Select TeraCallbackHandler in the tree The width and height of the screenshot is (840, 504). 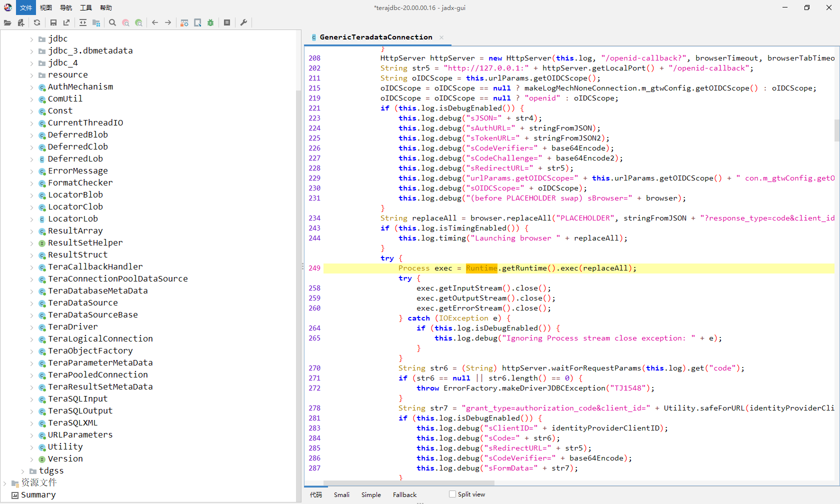(95, 267)
